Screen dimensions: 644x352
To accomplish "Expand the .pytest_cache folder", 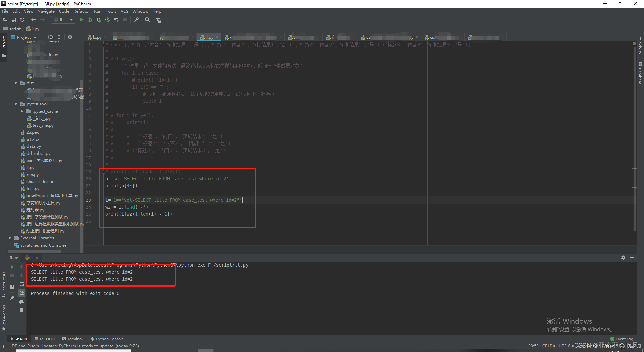I will [22, 111].
